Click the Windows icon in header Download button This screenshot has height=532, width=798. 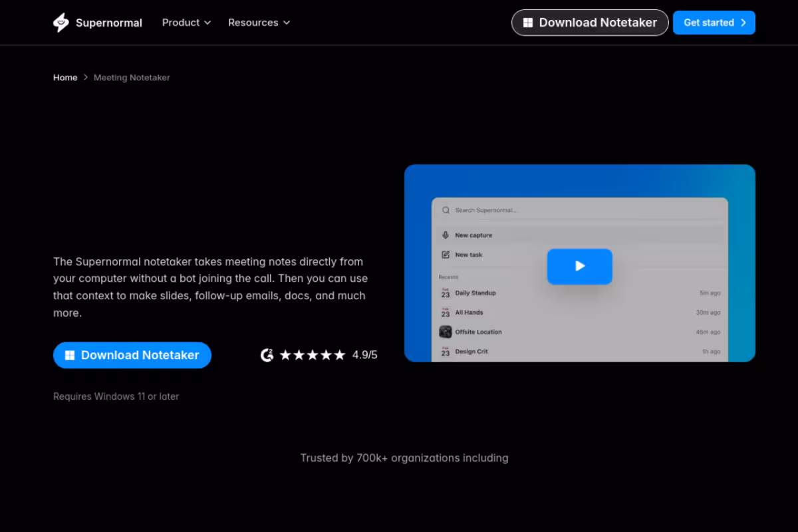(528, 23)
